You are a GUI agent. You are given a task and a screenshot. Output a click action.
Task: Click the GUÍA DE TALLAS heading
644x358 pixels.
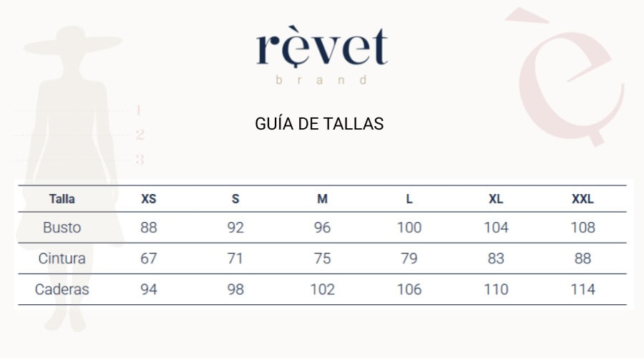pos(319,124)
